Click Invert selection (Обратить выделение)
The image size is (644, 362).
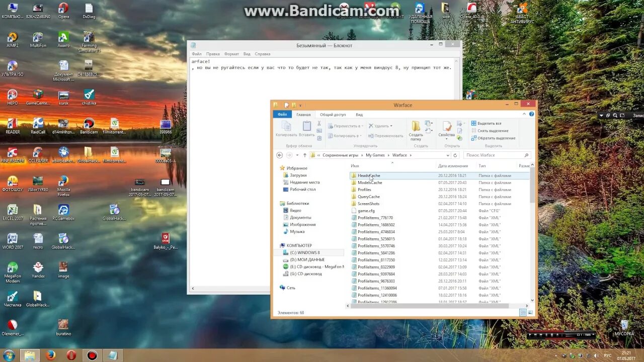tap(493, 138)
